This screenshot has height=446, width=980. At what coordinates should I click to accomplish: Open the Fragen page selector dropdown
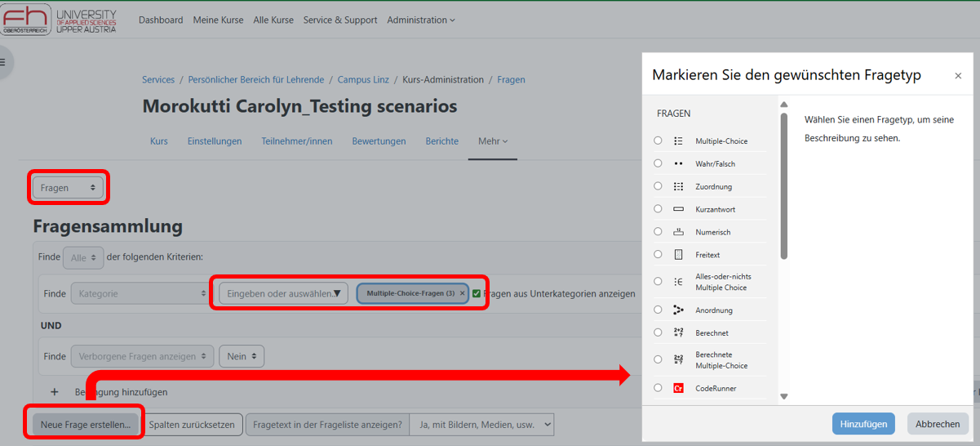(69, 188)
